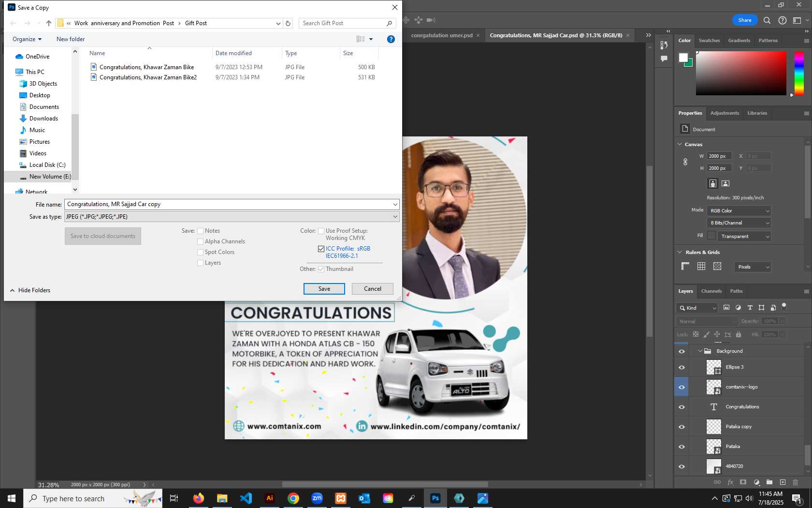Open the workspace switcher icon
812x508 pixels.
click(797, 20)
